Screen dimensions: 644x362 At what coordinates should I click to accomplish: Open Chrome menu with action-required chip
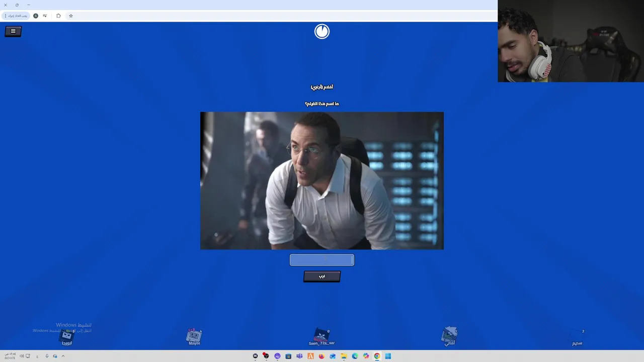[16, 16]
